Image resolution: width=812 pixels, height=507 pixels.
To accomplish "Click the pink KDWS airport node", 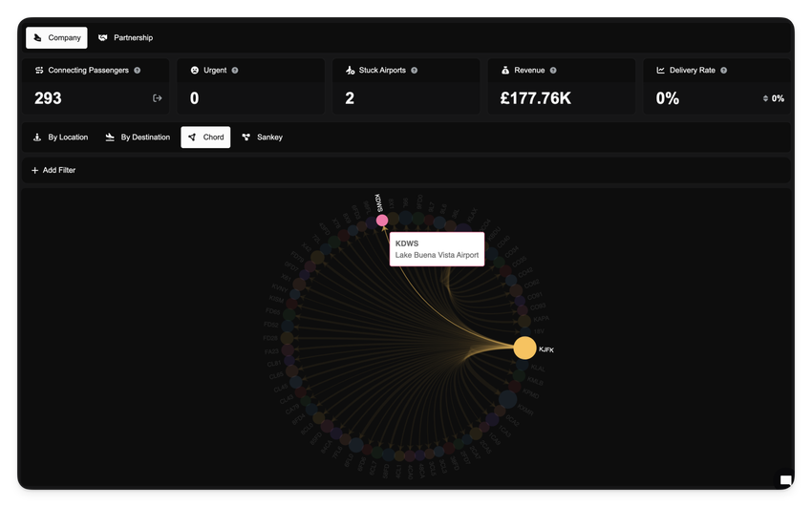I will click(382, 221).
